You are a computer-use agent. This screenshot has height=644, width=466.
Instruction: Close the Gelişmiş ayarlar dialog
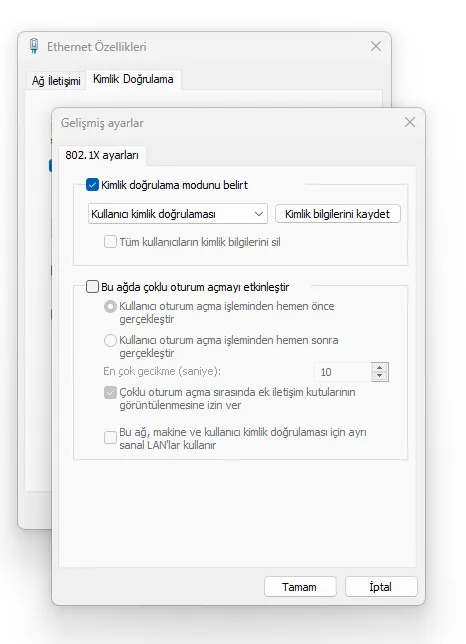point(410,122)
